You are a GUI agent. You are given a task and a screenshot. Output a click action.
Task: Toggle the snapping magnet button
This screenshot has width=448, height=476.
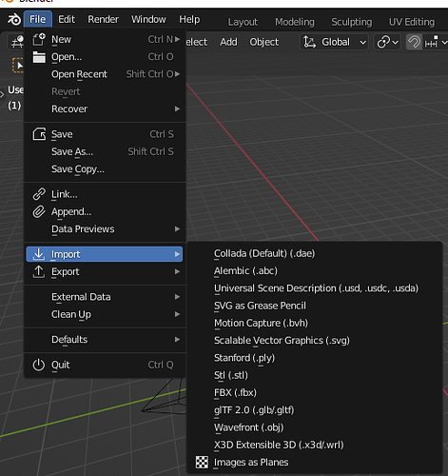414,42
